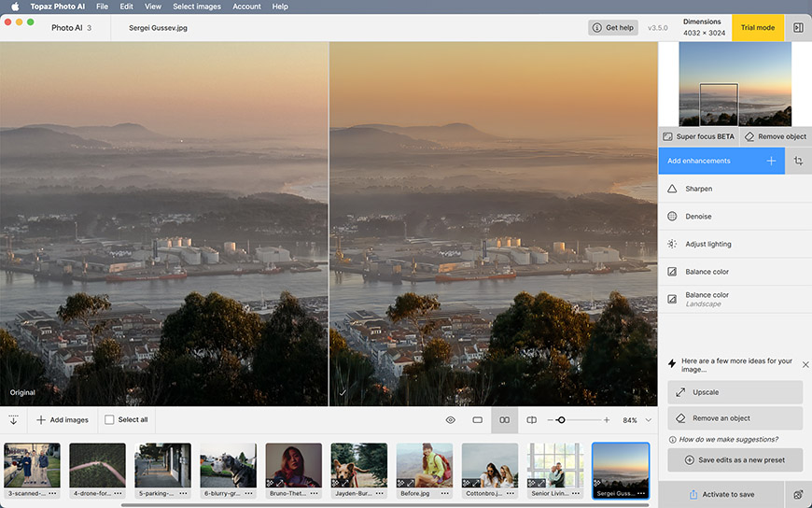Click the Get help button
The width and height of the screenshot is (812, 508).
[613, 28]
